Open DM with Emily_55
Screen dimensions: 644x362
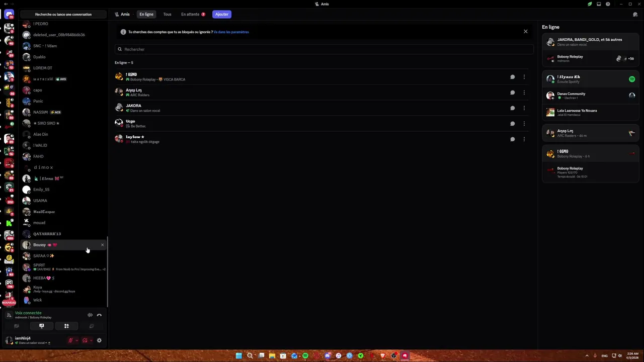click(x=63, y=190)
